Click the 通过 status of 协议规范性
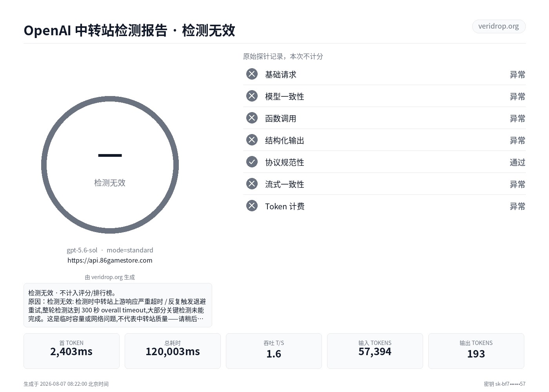549x392 pixels. pos(517,162)
